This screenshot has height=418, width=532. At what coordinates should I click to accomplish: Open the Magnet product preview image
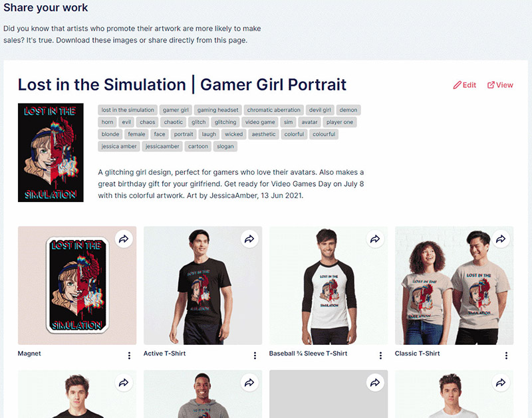tap(77, 286)
